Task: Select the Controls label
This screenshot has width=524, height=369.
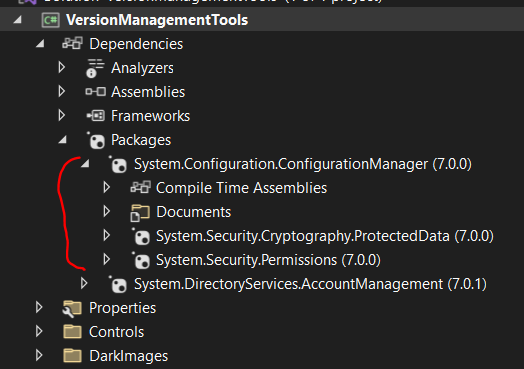Action: [x=116, y=332]
